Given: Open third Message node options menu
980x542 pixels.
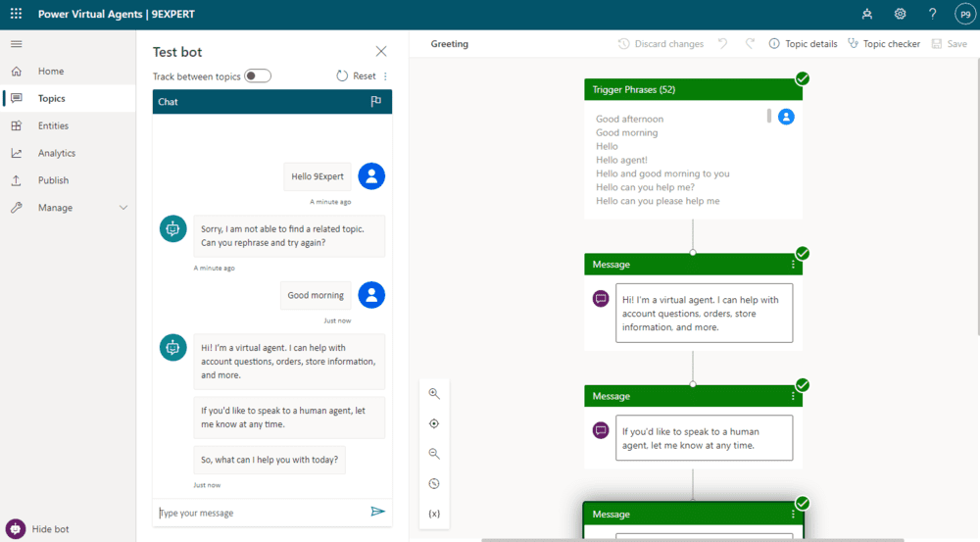Looking at the screenshot, I should (793, 514).
